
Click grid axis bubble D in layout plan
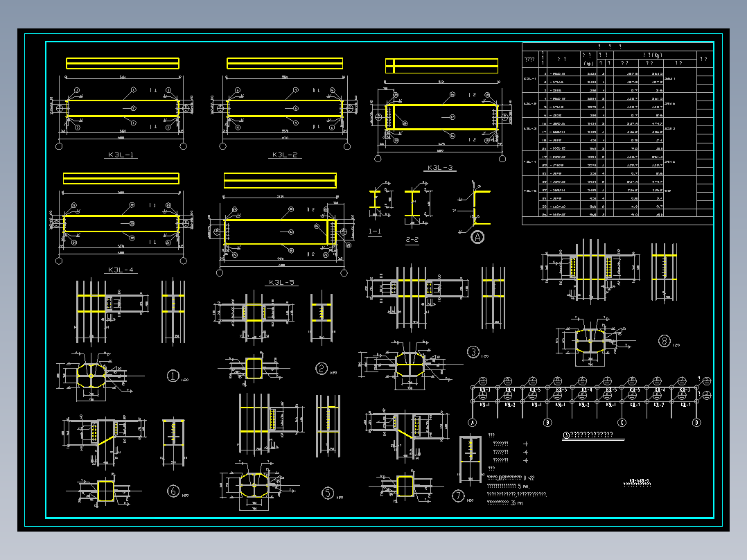(x=696, y=422)
